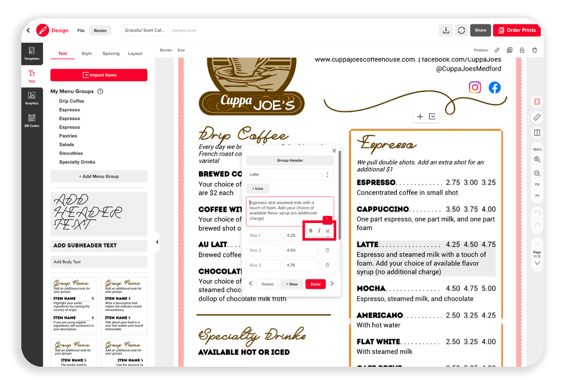Click the plus icon above the Espresso box
Image resolution: width=566 pixels, height=392 pixels.
tap(420, 116)
